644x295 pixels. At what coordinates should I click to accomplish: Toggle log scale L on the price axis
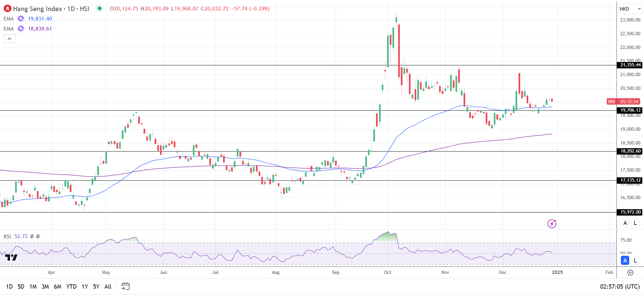[635, 223]
